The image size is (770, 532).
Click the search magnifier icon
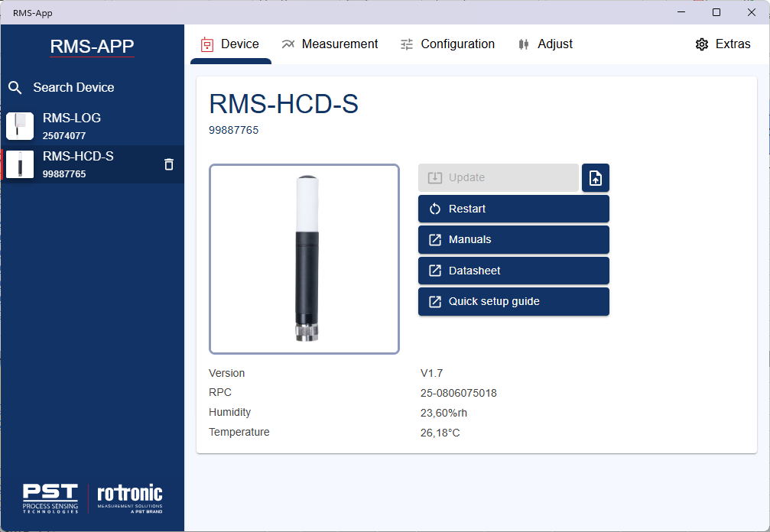click(15, 87)
